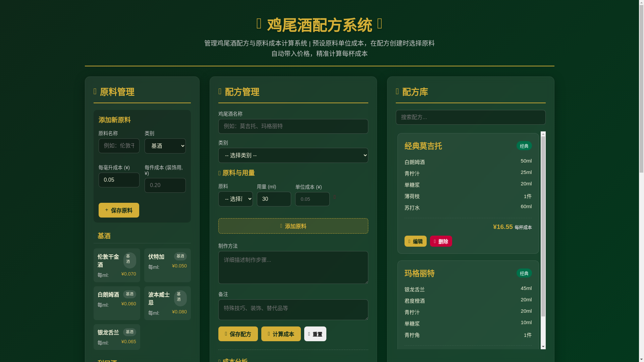Click the dashed 添加原料 button
644x362 pixels.
(293, 226)
